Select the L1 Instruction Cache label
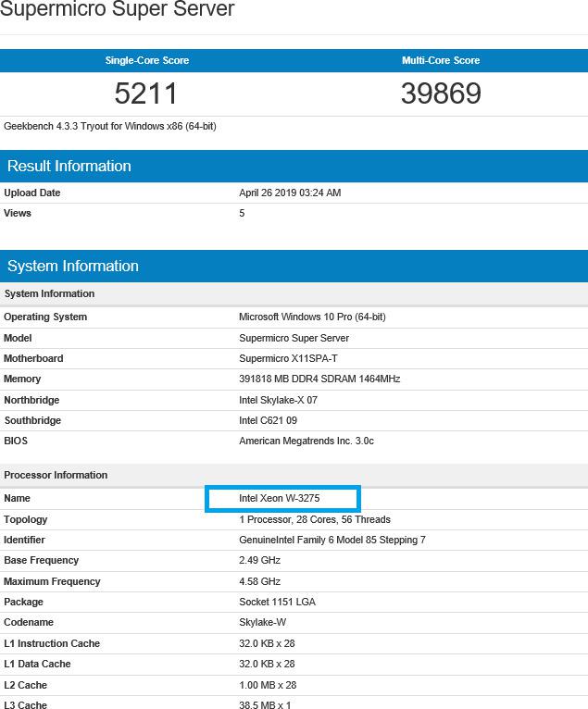This screenshot has width=588, height=709. (52, 643)
